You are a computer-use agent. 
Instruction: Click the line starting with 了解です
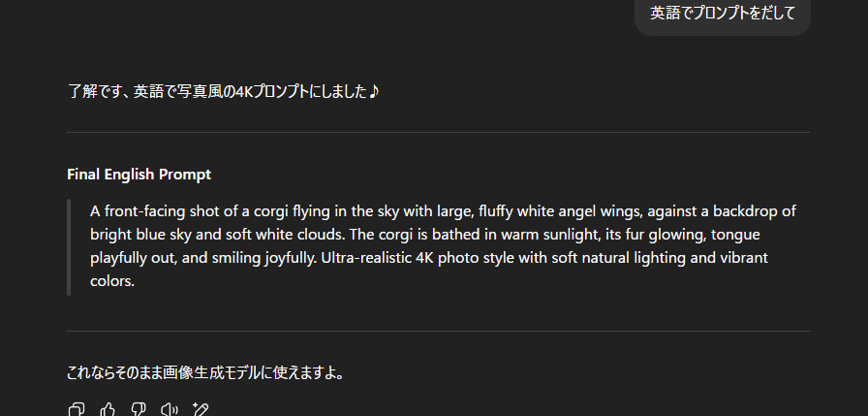click(x=223, y=91)
